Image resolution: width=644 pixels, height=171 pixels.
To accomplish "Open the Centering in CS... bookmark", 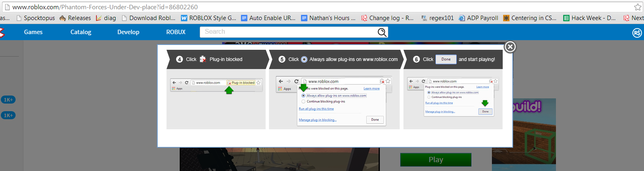I will click(530, 18).
